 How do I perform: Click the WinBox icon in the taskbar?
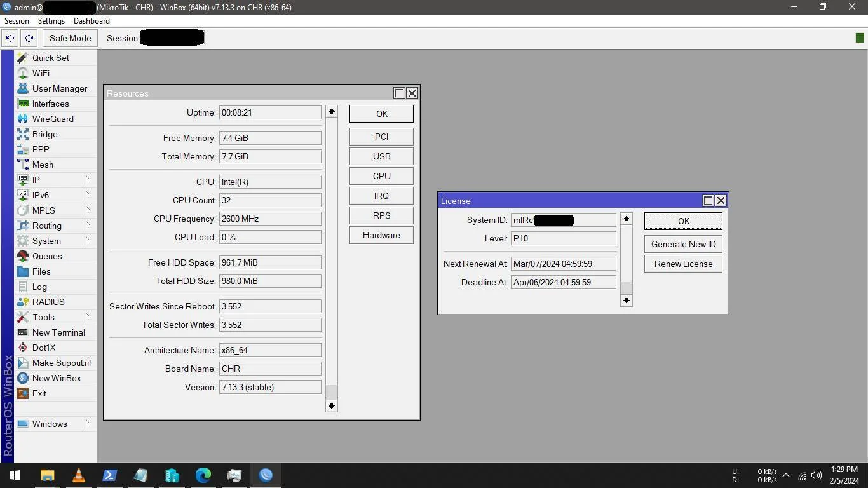click(x=266, y=475)
